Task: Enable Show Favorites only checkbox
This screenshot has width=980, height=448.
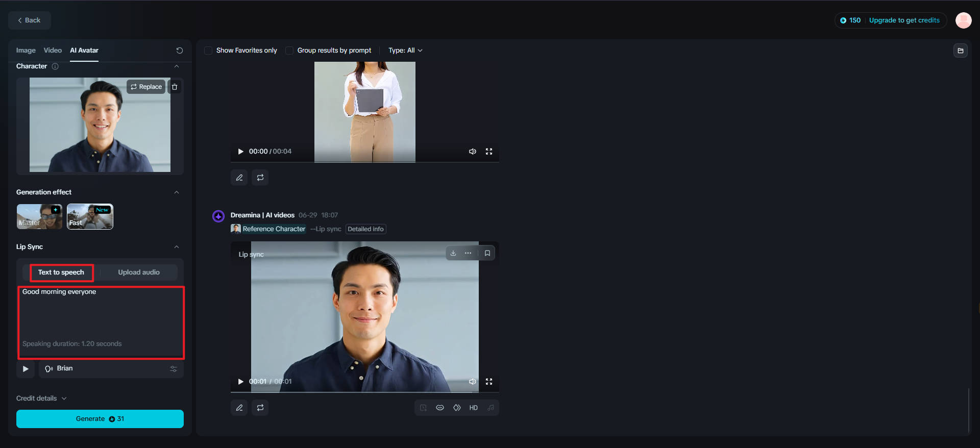Action: pos(208,51)
